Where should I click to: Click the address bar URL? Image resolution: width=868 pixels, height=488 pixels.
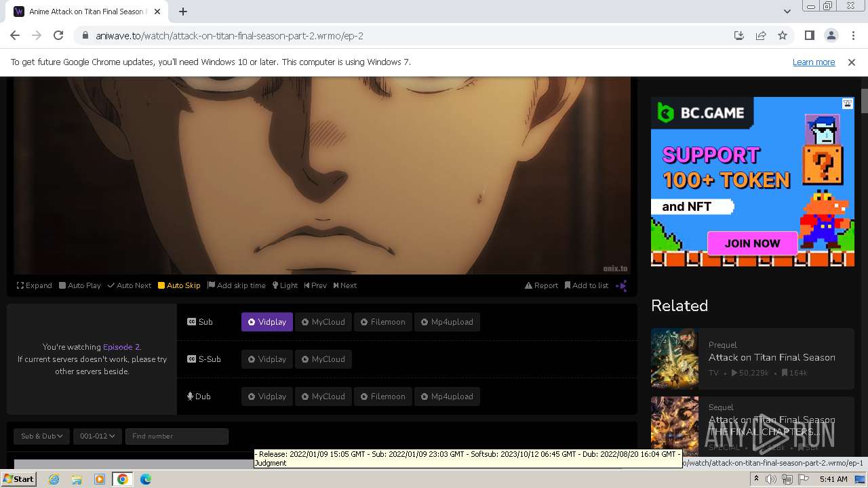[x=229, y=35]
